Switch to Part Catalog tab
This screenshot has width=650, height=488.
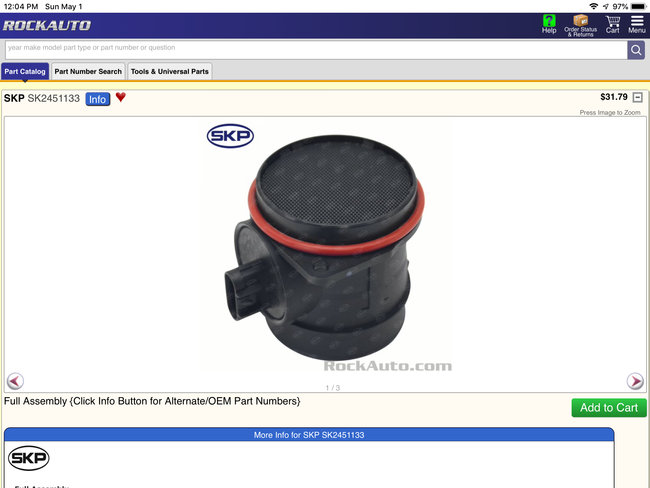coord(25,71)
